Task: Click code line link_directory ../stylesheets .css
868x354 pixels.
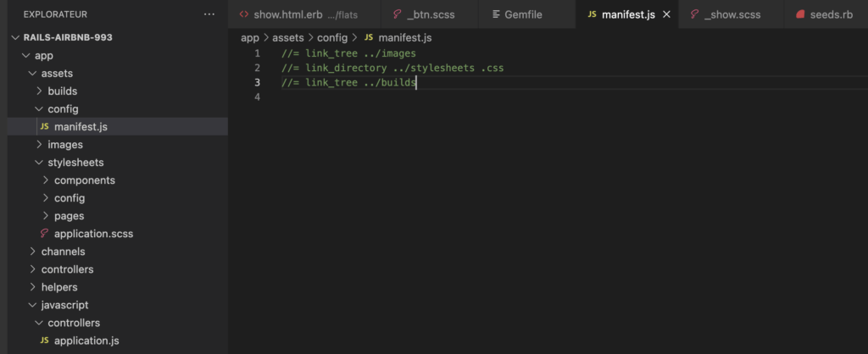Action: click(392, 68)
